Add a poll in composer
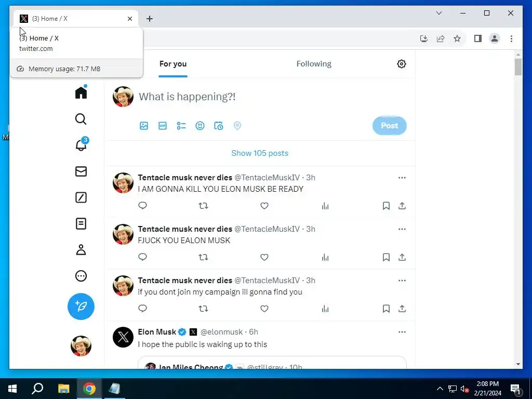The height and width of the screenshot is (399, 532). pyautogui.click(x=181, y=126)
